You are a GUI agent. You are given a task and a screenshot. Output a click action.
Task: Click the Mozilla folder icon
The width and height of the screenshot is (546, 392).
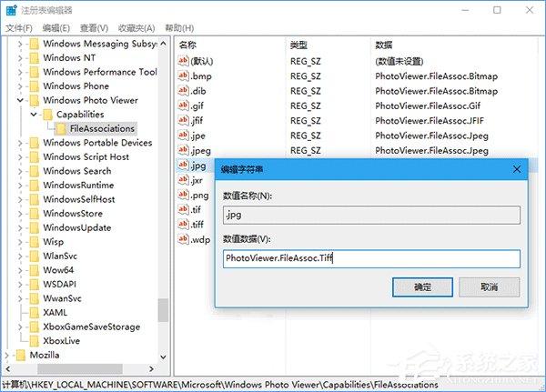[x=21, y=355]
